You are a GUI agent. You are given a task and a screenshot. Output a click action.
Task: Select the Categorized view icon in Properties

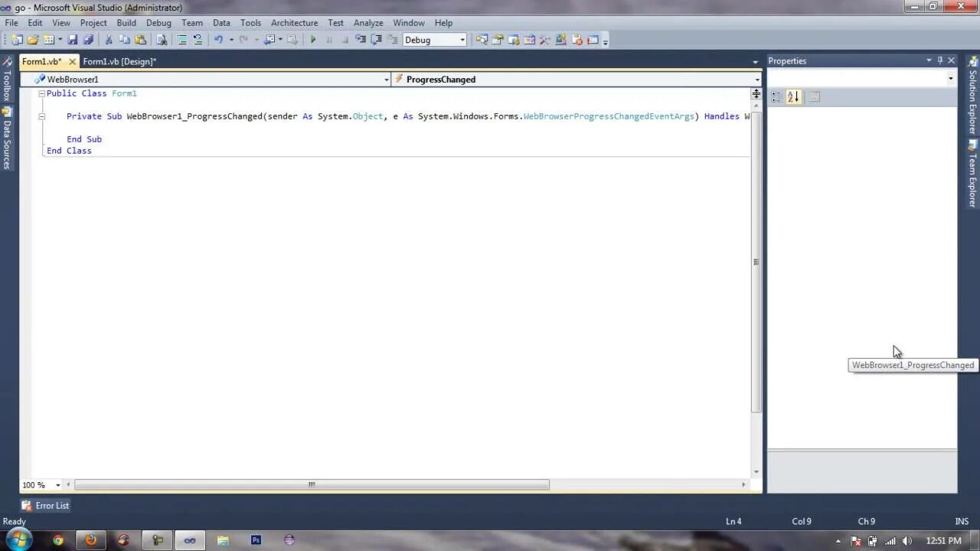click(x=776, y=96)
